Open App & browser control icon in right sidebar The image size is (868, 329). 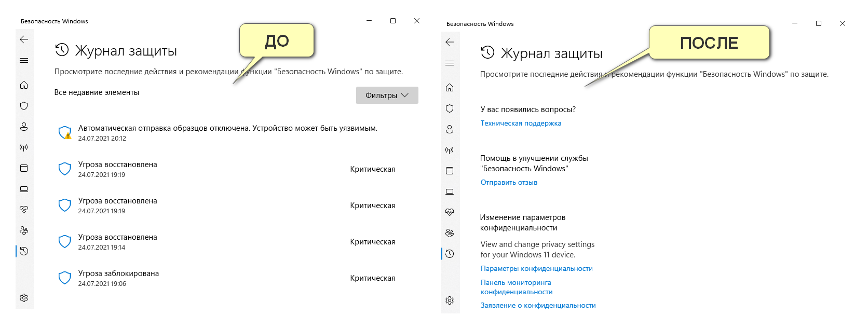click(450, 171)
